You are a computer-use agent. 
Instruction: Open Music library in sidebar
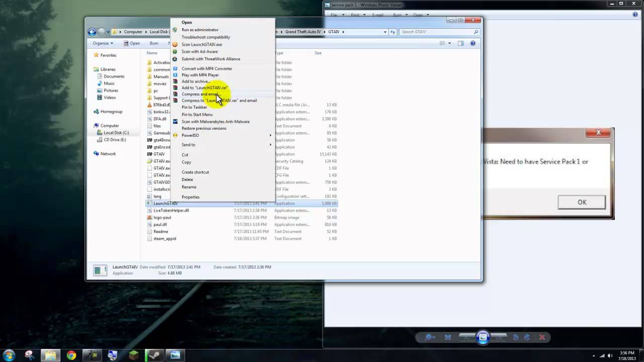[109, 83]
